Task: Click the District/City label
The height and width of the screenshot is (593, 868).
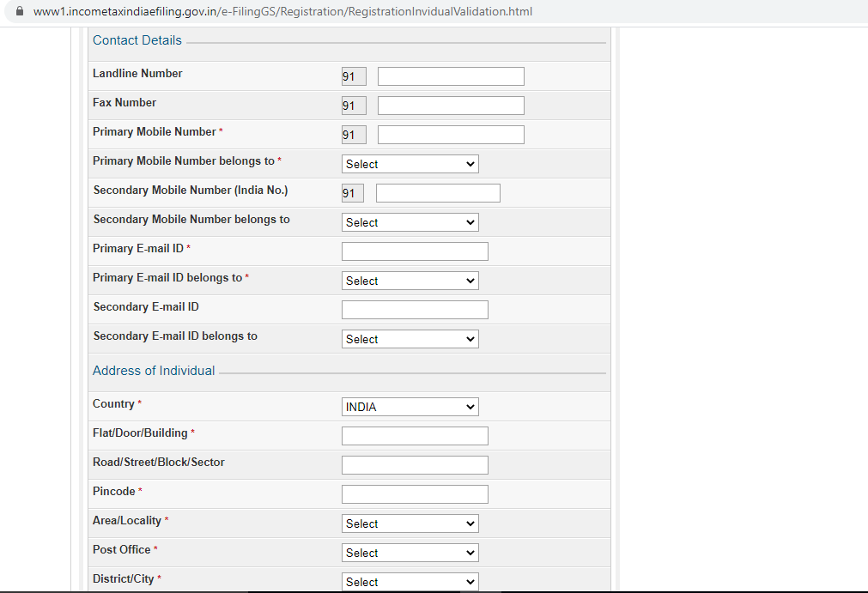Action: click(124, 579)
